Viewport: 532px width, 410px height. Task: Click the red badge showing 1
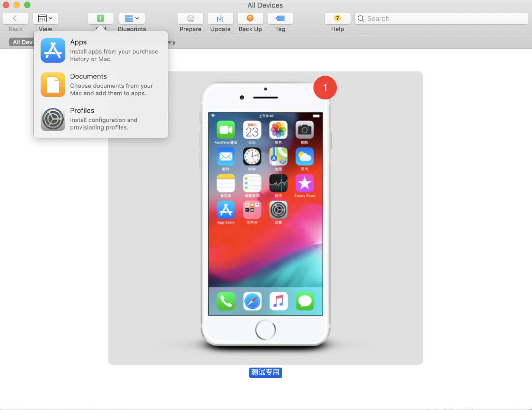click(325, 88)
